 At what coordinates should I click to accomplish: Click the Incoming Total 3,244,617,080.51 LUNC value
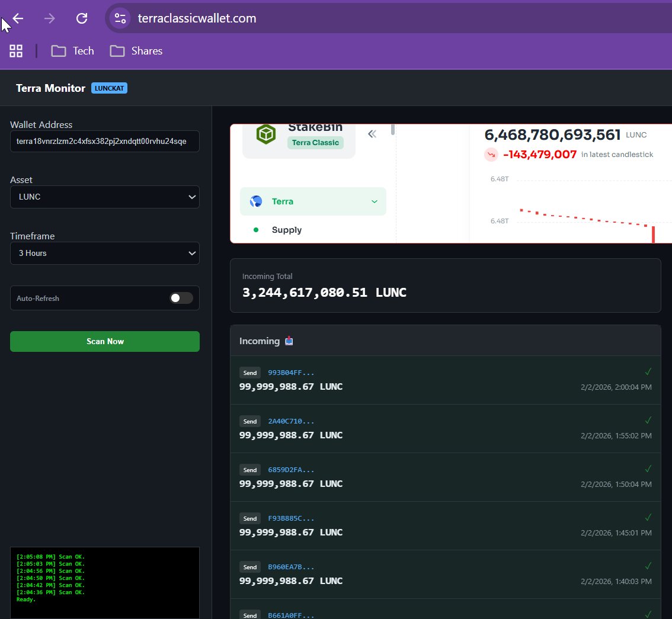coord(324,293)
